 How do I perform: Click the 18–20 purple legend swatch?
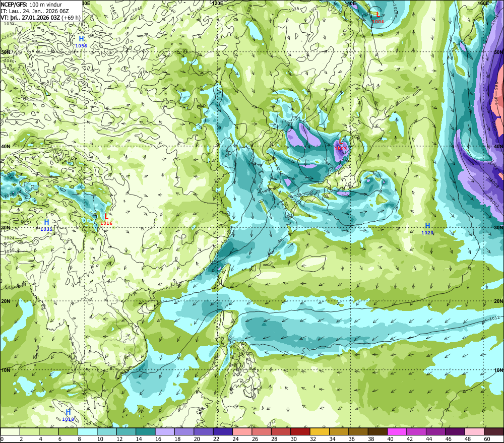click(x=184, y=431)
